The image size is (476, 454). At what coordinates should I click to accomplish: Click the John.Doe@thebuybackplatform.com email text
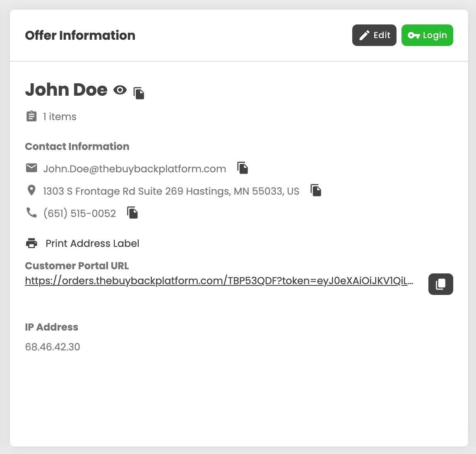pos(135,169)
